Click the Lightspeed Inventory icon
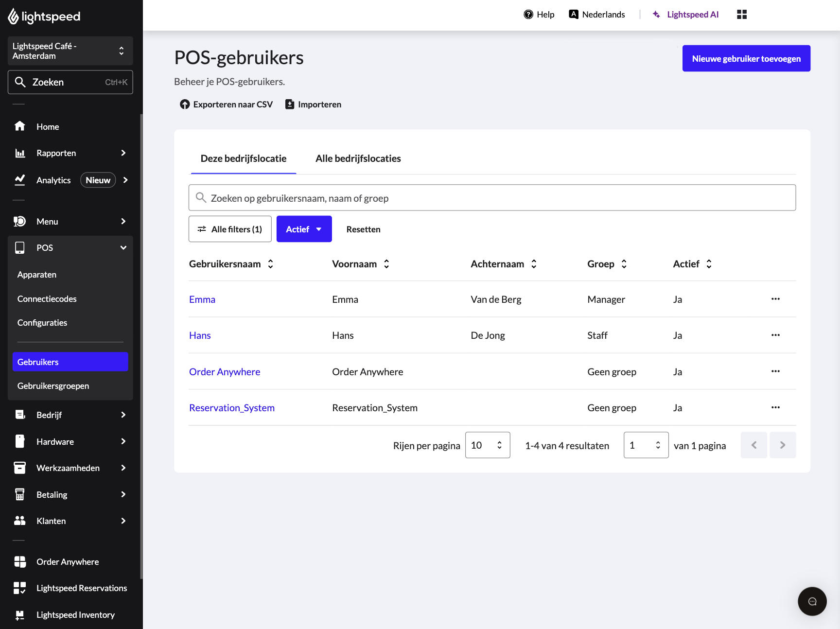Image resolution: width=840 pixels, height=629 pixels. point(20,615)
